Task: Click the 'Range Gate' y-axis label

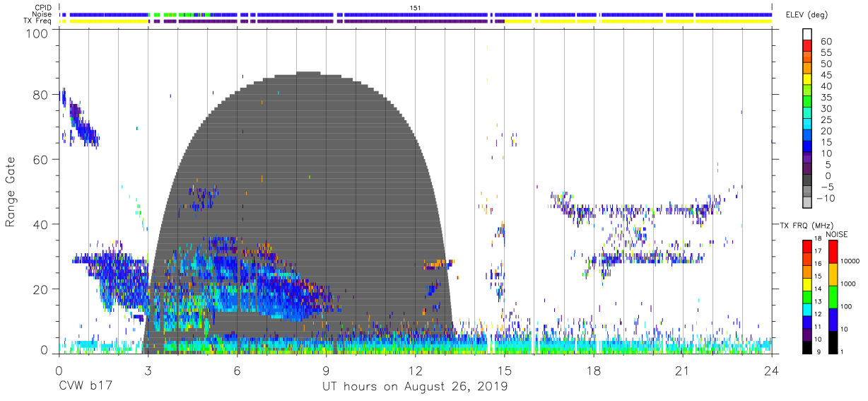Action: pyautogui.click(x=11, y=191)
